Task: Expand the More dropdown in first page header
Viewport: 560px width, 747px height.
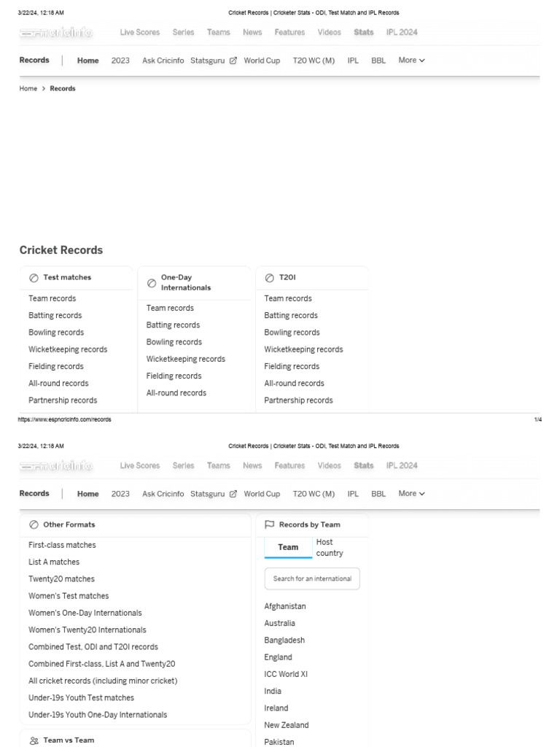Action: [x=411, y=61]
